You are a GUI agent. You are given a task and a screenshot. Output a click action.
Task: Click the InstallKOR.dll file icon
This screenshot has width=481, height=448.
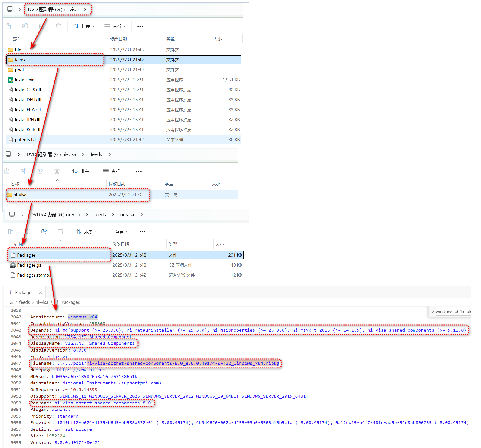click(10, 130)
